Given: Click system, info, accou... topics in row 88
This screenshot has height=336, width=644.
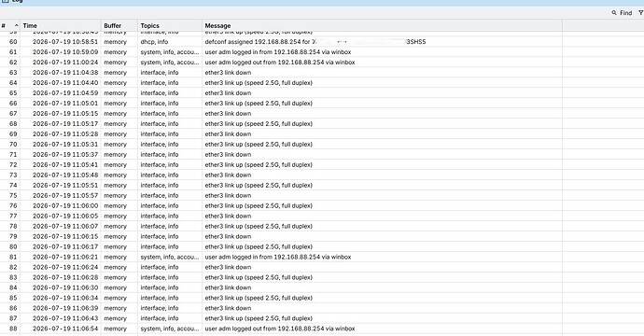Looking at the screenshot, I should pyautogui.click(x=170, y=329).
